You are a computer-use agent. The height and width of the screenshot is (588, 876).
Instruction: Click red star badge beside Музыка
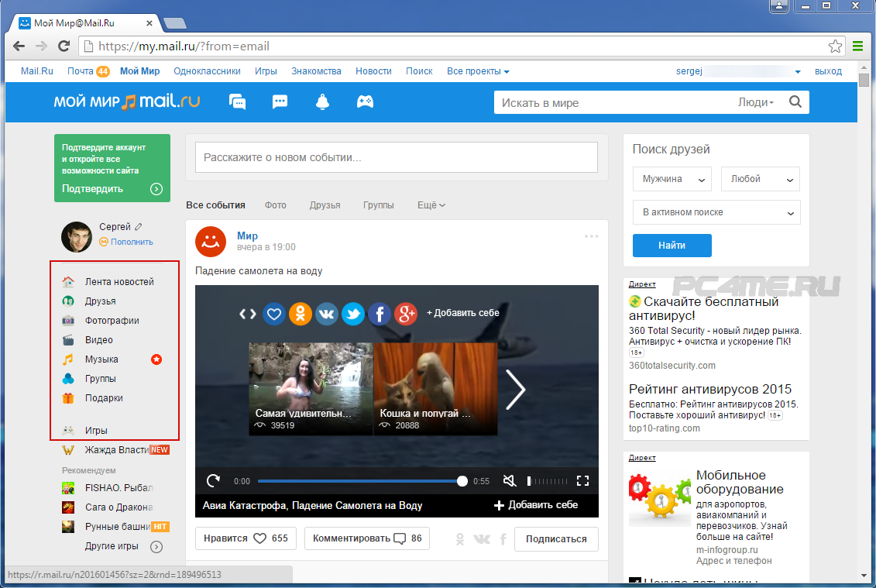point(156,359)
